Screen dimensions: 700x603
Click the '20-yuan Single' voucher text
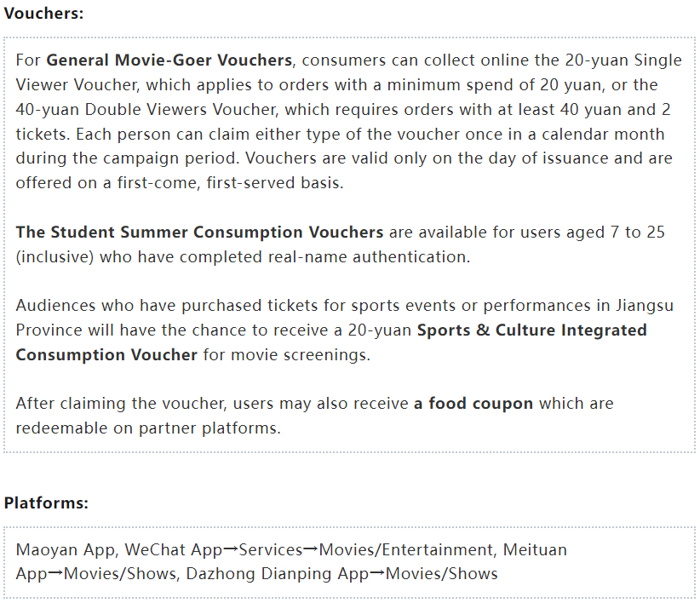[x=623, y=60]
